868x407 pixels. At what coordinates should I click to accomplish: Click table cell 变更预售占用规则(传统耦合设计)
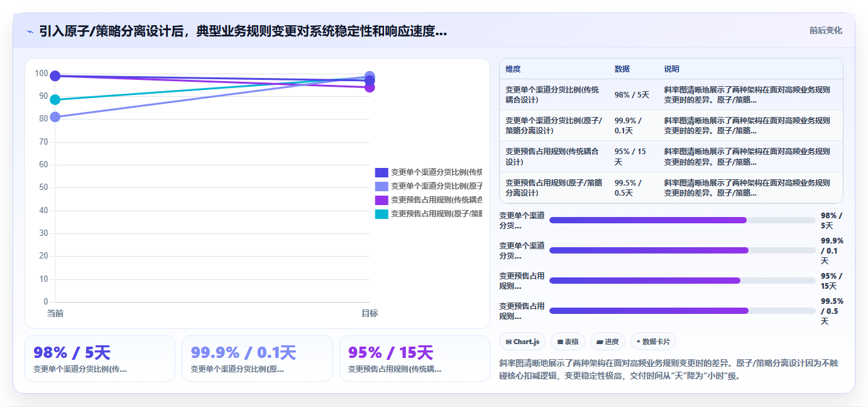[x=554, y=157]
